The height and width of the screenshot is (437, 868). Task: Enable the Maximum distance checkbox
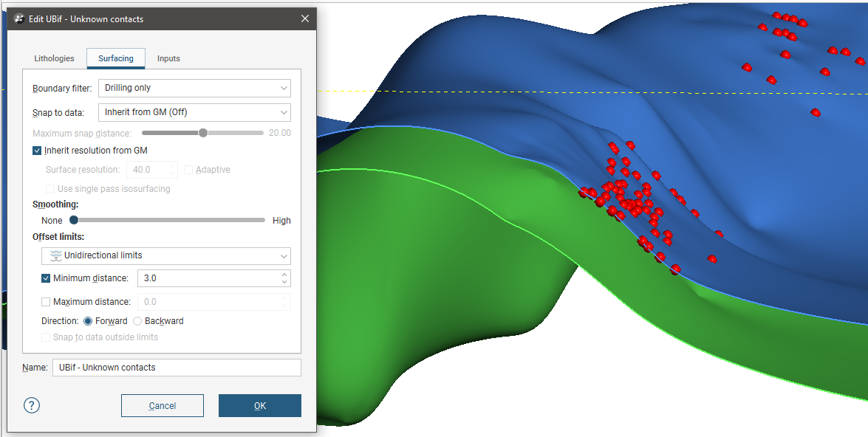click(46, 302)
